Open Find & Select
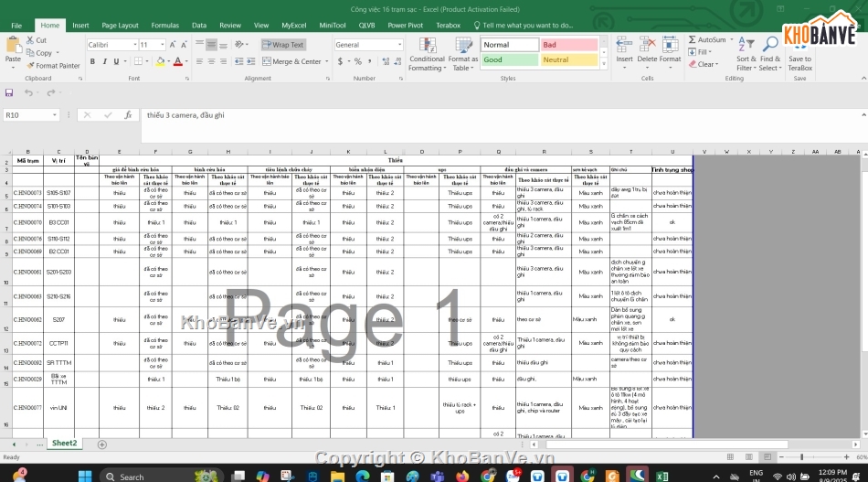The image size is (868, 482). click(x=770, y=54)
